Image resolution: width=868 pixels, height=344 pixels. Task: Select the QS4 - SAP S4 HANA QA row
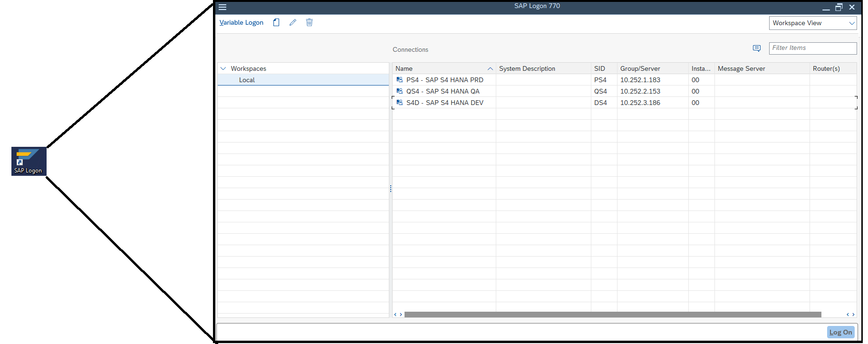point(443,91)
